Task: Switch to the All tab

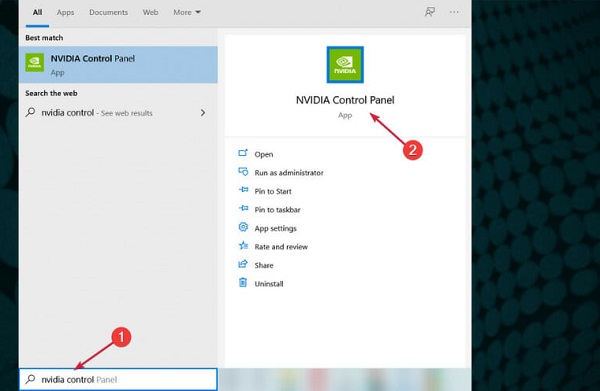Action: (x=37, y=12)
